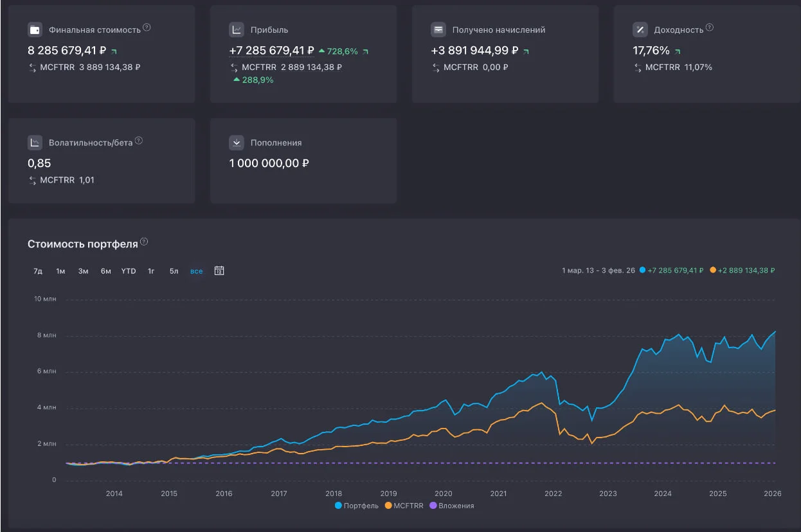This screenshot has width=801, height=532.
Task: Click the 8 285 679,41 ₽ final value
Action: [x=67, y=51]
